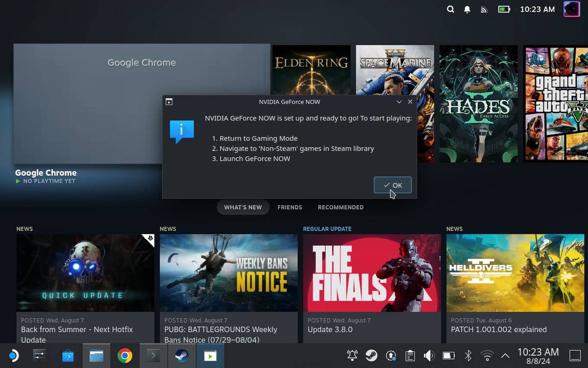The width and height of the screenshot is (588, 368).
Task: Open the RECOMMENDED tab
Action: 341,207
